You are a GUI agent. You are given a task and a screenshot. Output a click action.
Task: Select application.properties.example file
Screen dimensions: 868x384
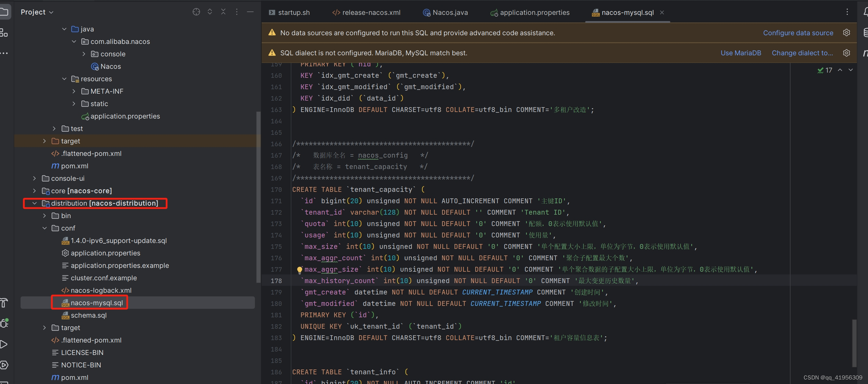115,265
